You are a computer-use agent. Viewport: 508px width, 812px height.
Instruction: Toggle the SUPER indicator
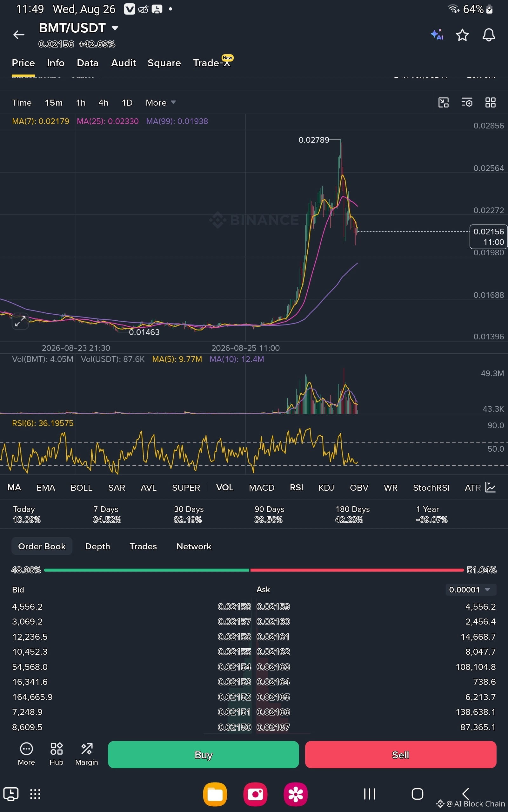[186, 488]
